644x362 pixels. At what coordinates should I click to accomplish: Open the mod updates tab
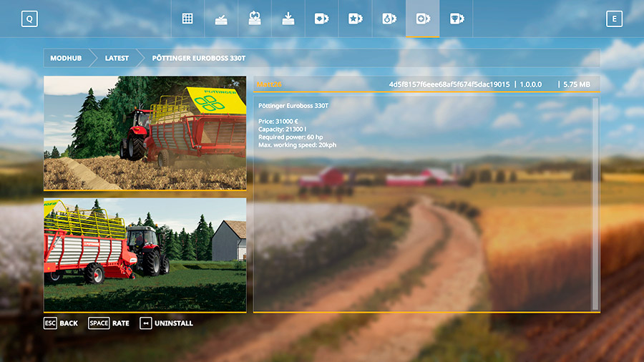(x=255, y=19)
